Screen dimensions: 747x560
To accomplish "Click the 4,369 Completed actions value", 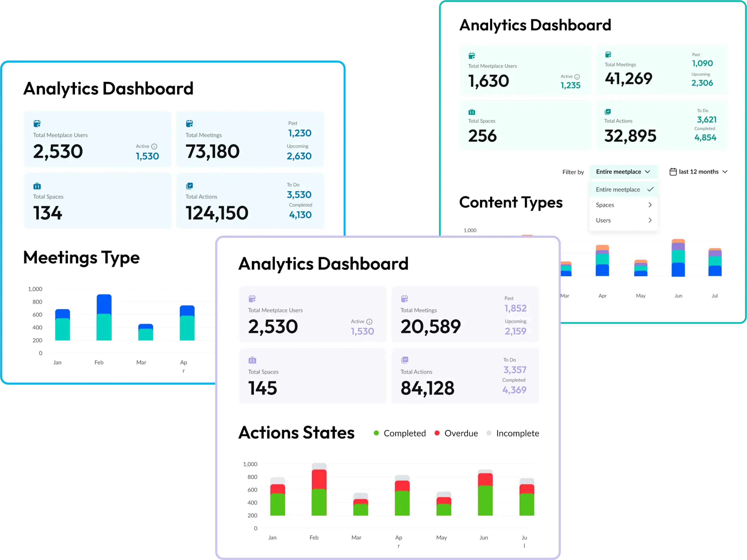I will 514,390.
